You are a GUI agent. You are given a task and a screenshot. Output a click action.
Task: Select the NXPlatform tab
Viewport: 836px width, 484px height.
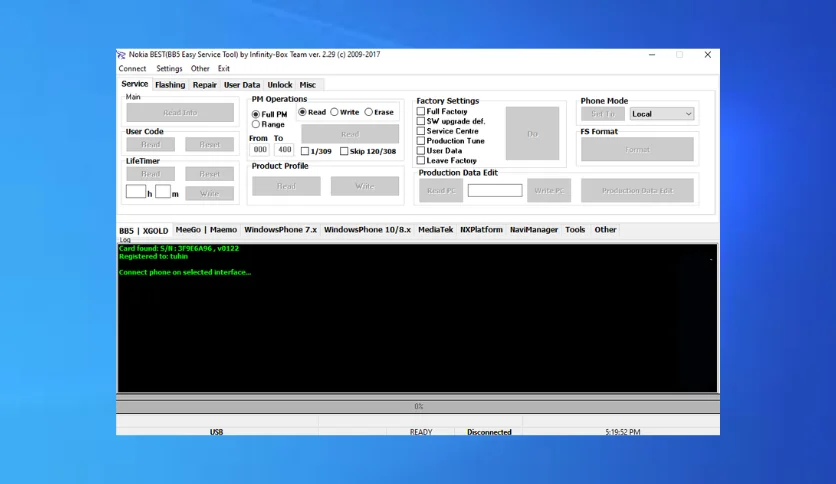[481, 230]
